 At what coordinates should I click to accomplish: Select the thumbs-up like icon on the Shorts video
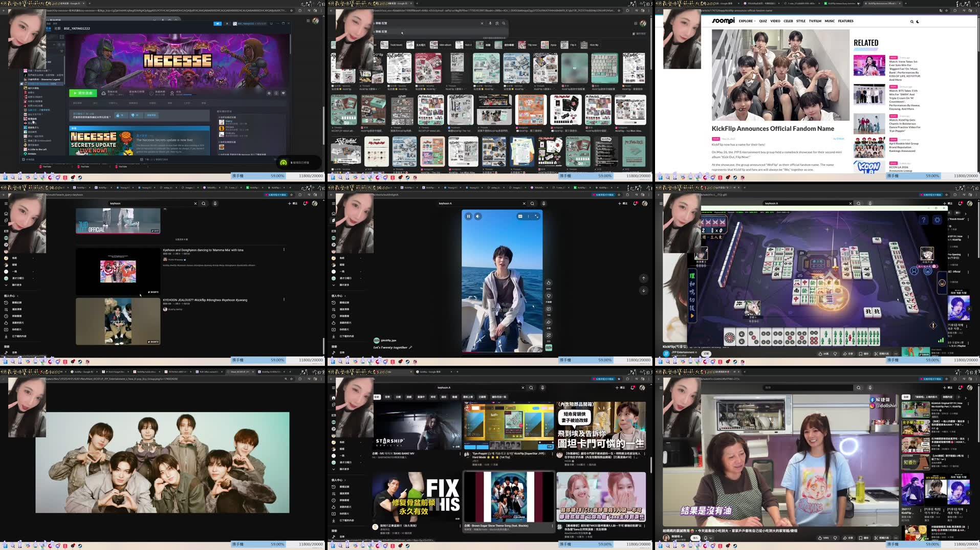click(x=549, y=282)
